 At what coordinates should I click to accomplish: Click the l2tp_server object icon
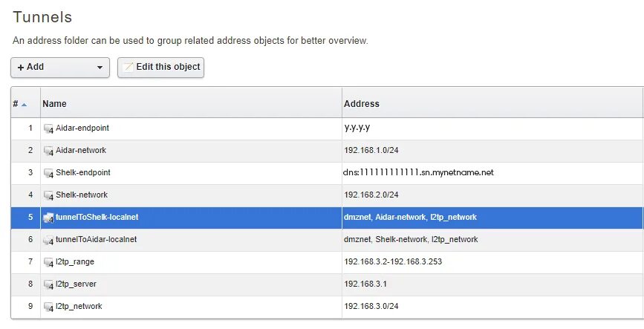point(48,284)
